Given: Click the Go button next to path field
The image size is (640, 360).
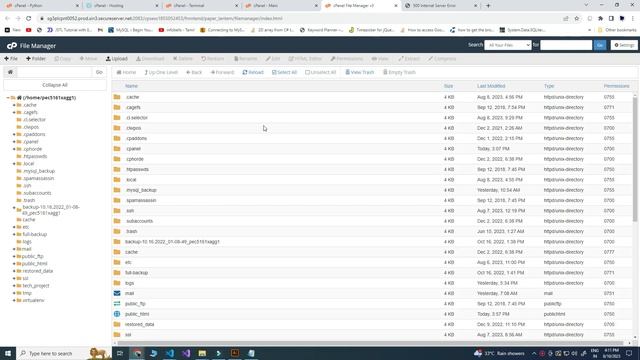Looking at the screenshot, I should [99, 72].
